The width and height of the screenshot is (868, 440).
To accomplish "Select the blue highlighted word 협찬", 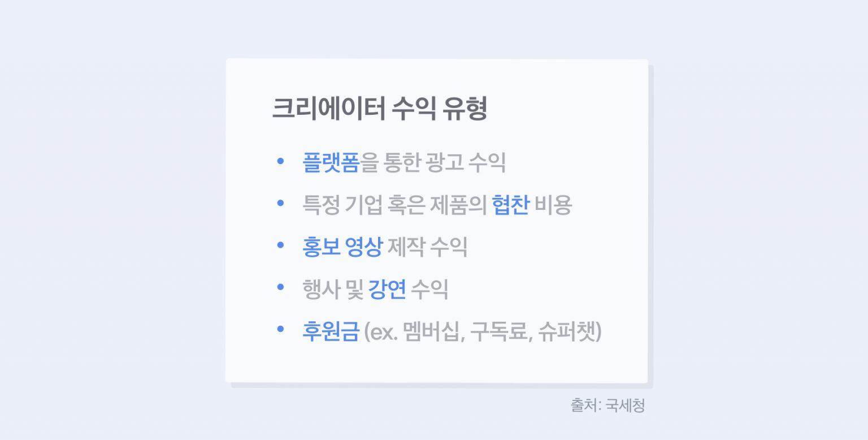I will [510, 205].
